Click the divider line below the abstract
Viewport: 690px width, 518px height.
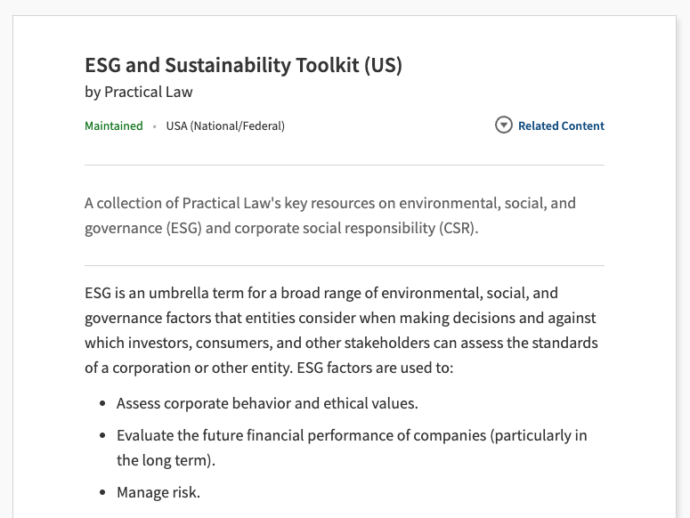[x=344, y=265]
